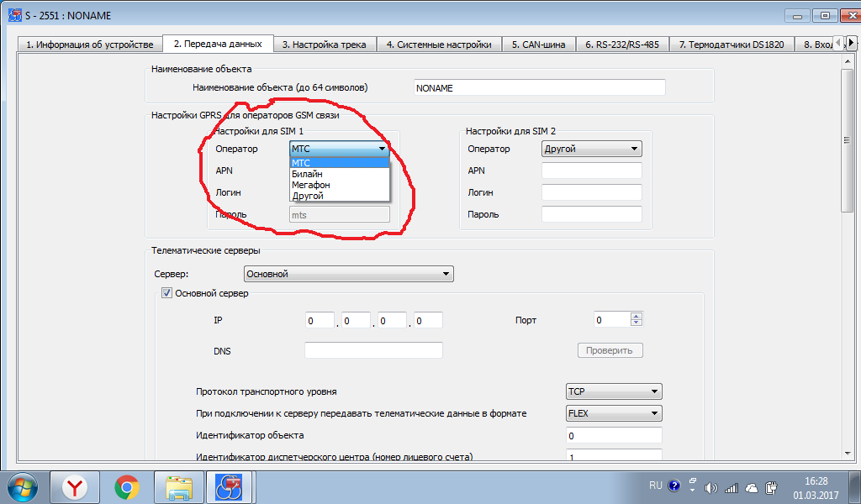The width and height of the screenshot is (861, 504).
Task: Expand the Сервер Основной combo box
Action: (x=348, y=274)
